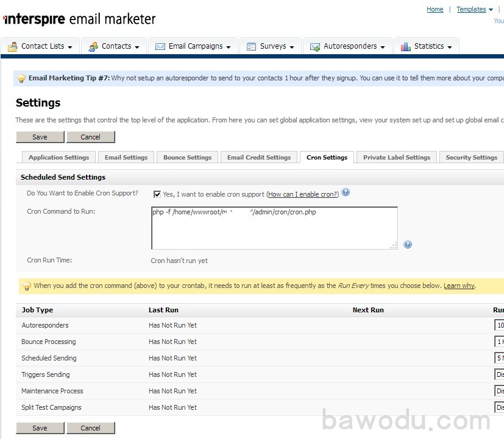Click inside Cron Command to Run textarea
The width and height of the screenshot is (504, 439).
coord(274,228)
